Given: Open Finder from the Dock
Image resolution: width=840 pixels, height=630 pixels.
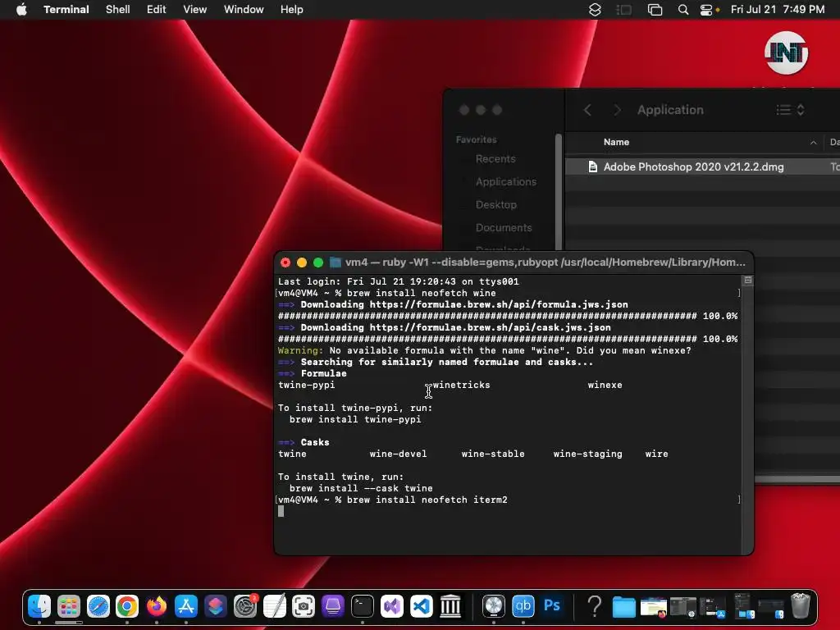Looking at the screenshot, I should pos(39,606).
